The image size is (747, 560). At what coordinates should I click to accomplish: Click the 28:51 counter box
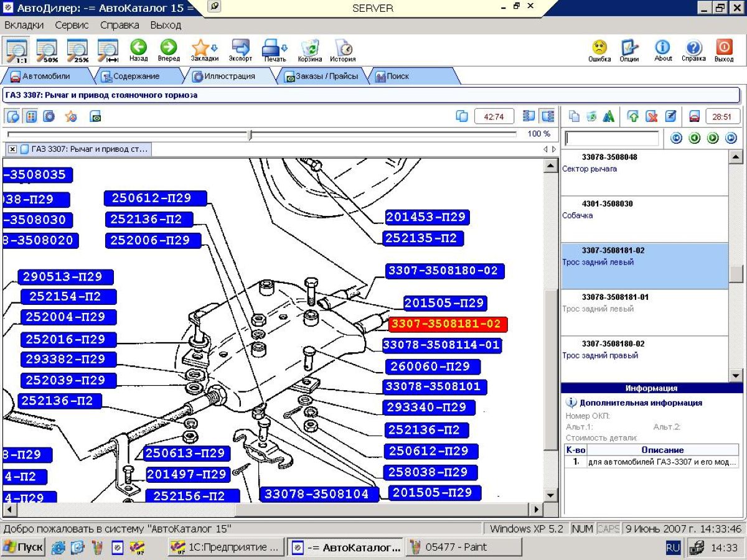(x=722, y=116)
